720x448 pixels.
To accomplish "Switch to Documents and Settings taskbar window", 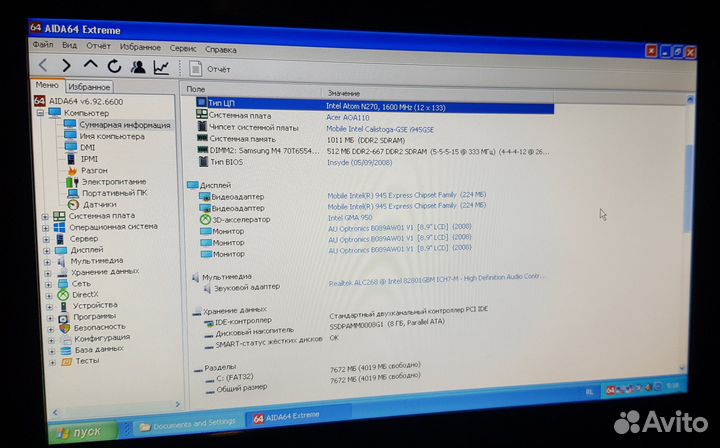I will tap(187, 424).
